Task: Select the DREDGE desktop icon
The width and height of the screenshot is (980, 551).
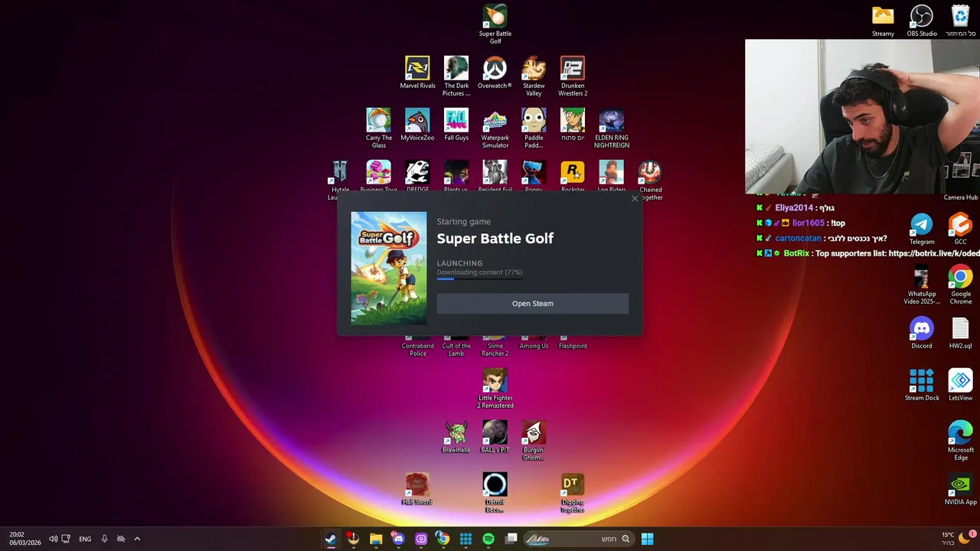Action: click(417, 176)
